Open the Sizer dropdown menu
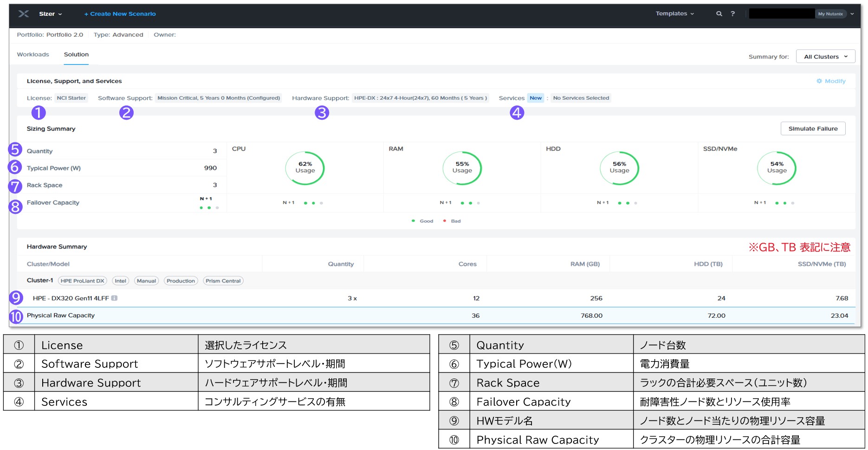 [x=50, y=14]
